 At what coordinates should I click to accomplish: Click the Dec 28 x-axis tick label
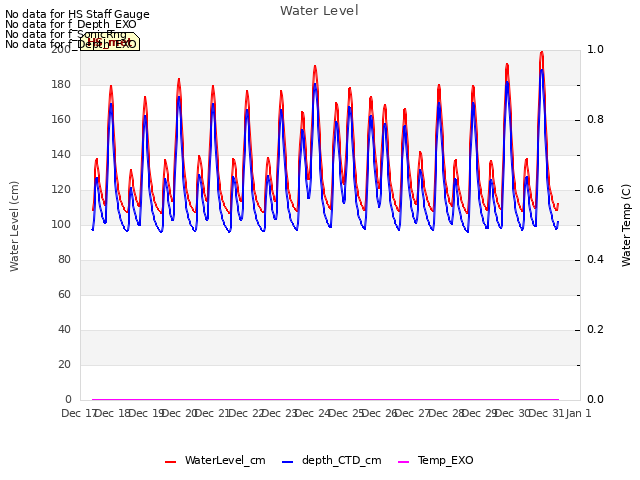click(446, 413)
